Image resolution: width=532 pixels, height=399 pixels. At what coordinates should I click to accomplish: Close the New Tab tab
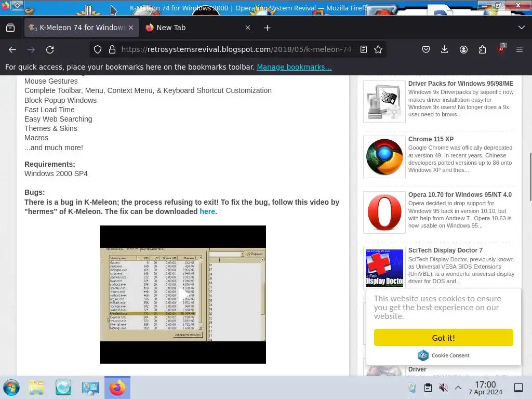[248, 28]
